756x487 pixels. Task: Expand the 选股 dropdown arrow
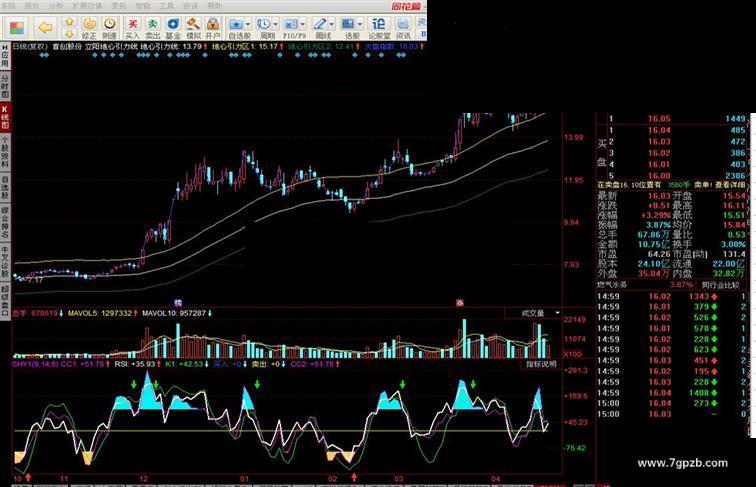tap(360, 24)
